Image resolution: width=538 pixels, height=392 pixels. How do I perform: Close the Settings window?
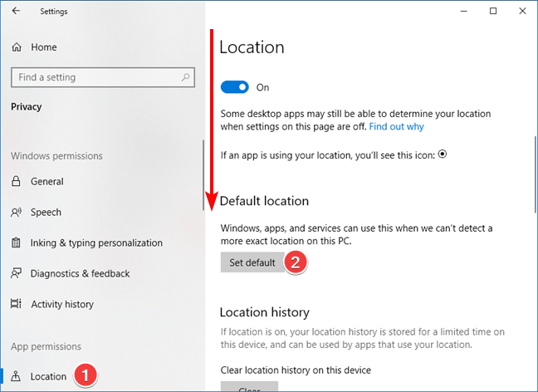point(522,12)
